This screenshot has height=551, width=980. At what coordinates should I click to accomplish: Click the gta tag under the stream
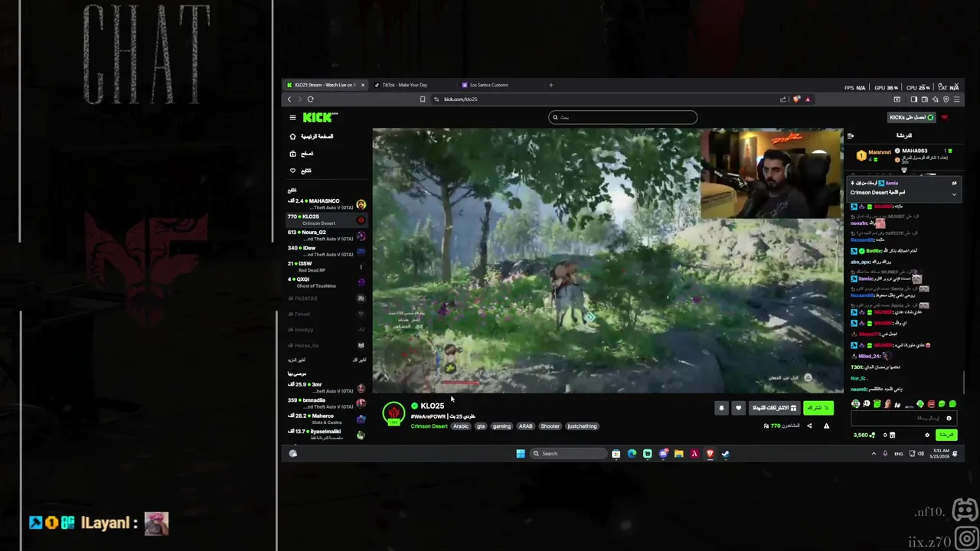(481, 426)
